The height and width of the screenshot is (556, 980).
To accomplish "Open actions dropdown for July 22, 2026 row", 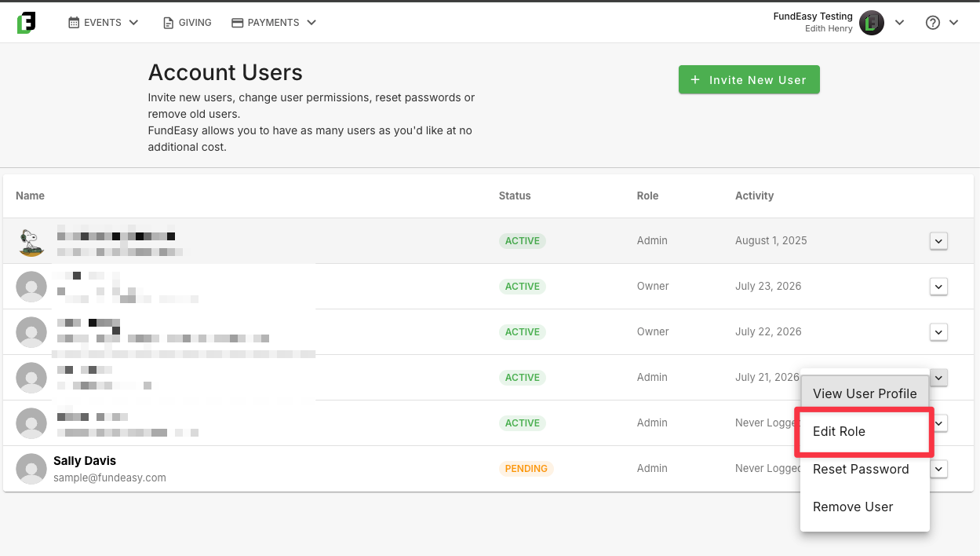I will click(x=938, y=332).
